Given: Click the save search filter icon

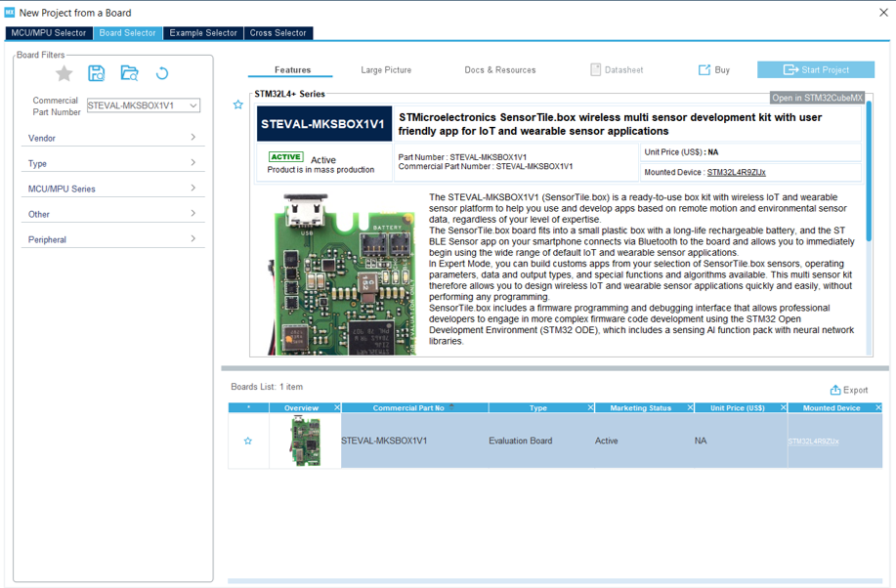Looking at the screenshot, I should (x=97, y=73).
